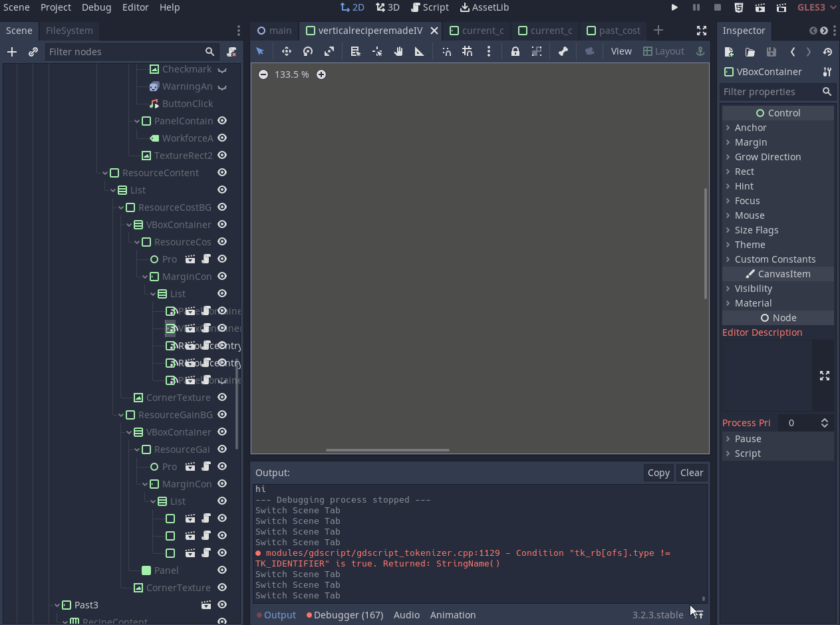840x625 pixels.
Task: Open Inspector history icon
Action: click(x=827, y=52)
